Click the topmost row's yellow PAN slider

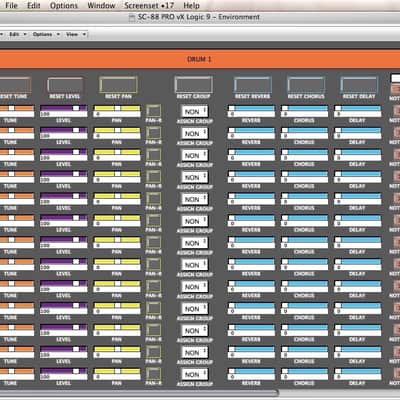pos(117,111)
